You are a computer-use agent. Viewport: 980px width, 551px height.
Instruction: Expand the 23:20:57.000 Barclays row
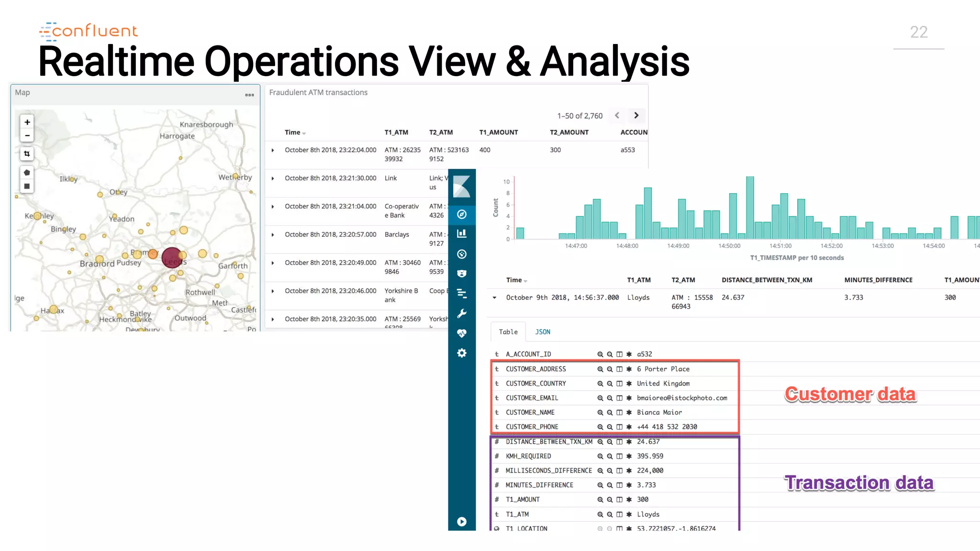pyautogui.click(x=273, y=235)
